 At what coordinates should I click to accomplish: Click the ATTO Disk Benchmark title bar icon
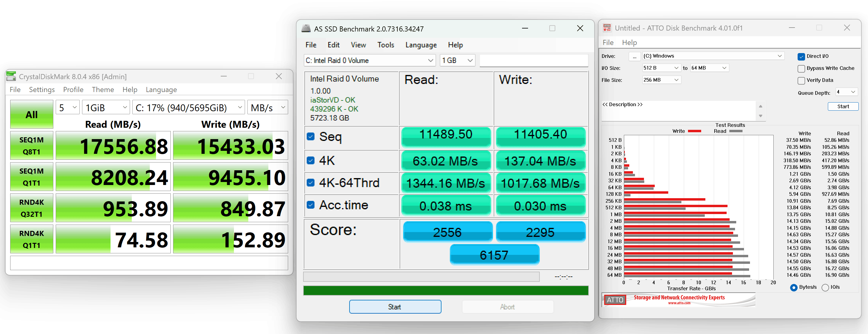[x=607, y=28]
